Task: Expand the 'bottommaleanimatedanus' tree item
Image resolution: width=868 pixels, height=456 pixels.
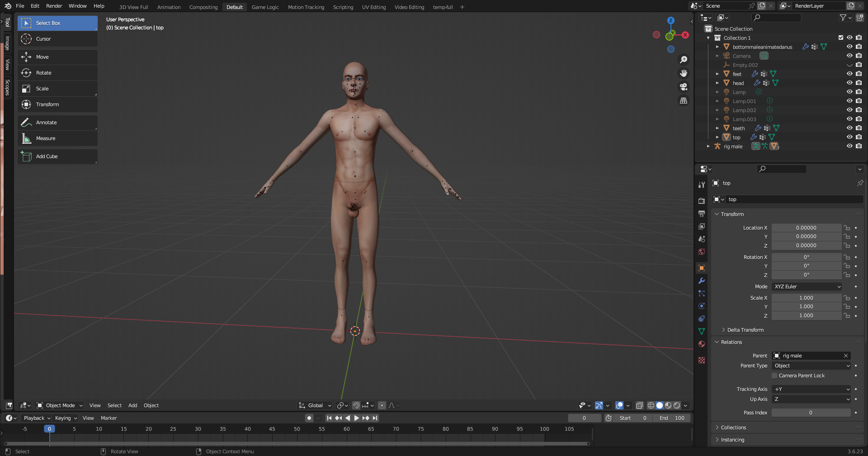Action: (x=717, y=47)
